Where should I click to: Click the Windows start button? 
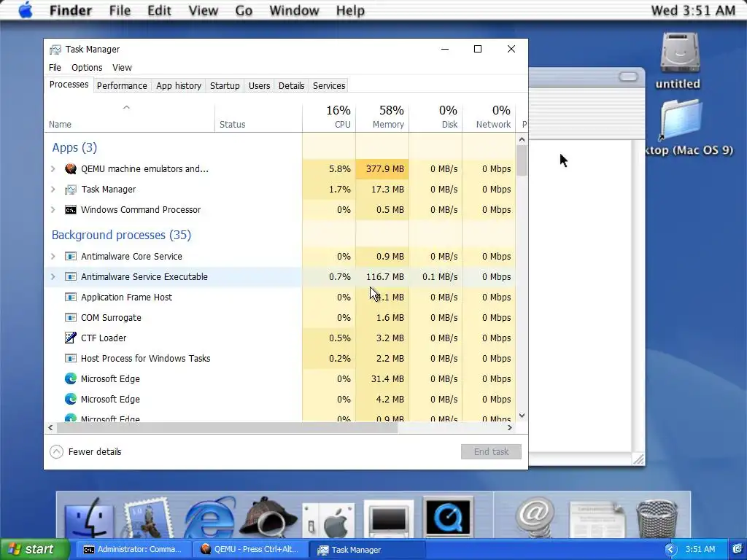point(34,550)
